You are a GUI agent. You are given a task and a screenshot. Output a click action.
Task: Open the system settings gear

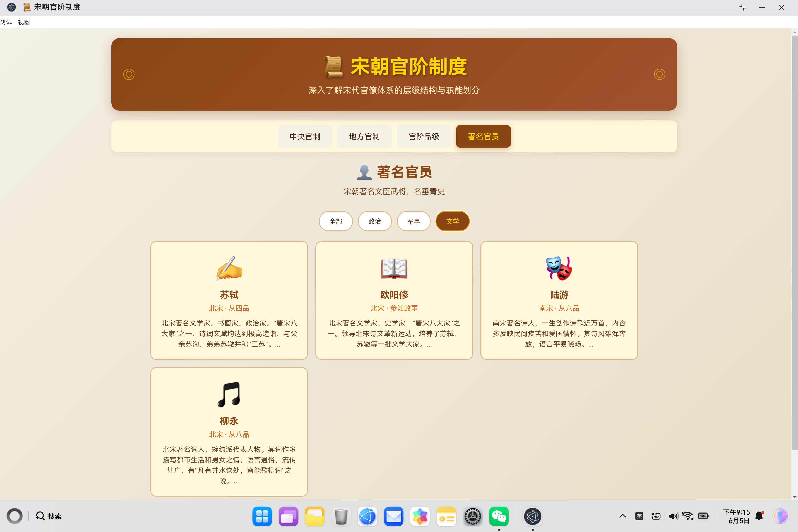pyautogui.click(x=473, y=516)
